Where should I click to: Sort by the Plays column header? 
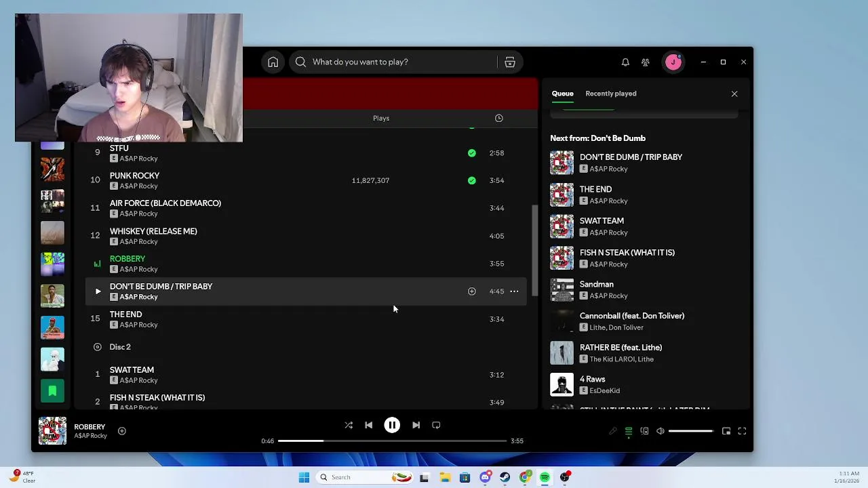click(x=381, y=119)
